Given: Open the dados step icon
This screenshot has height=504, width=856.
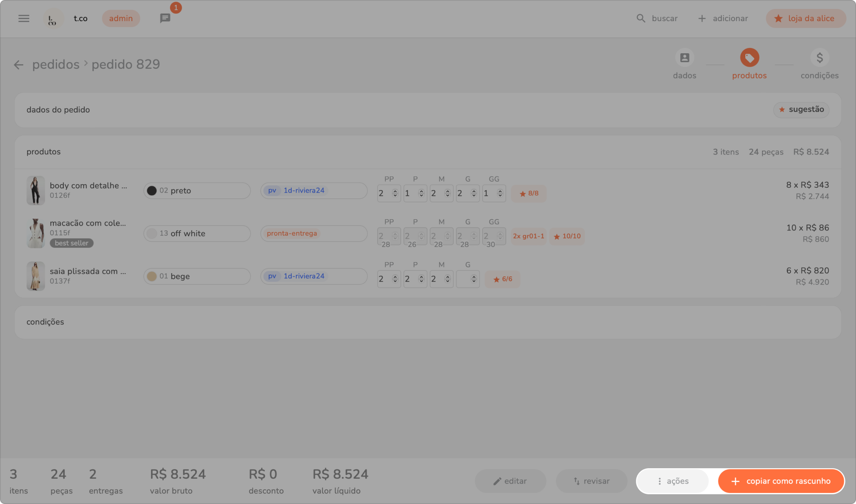Looking at the screenshot, I should point(684,58).
